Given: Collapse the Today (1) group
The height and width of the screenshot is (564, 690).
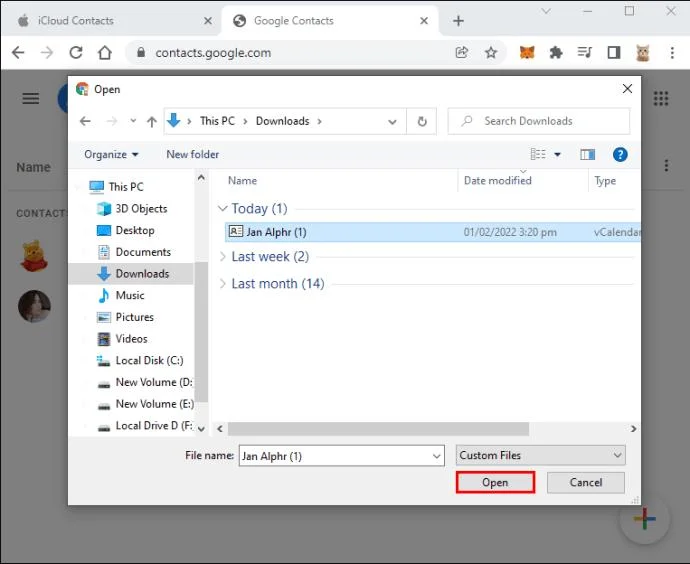Looking at the screenshot, I should (223, 209).
